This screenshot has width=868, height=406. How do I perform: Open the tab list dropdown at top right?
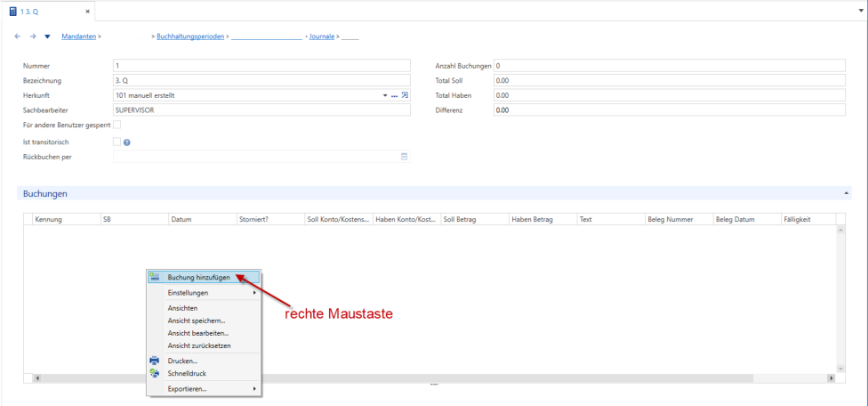862,11
